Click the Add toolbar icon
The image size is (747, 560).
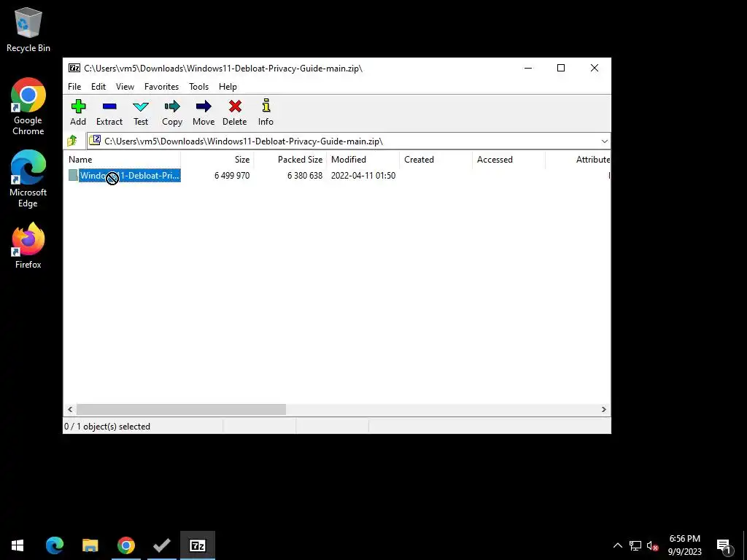coord(78,106)
